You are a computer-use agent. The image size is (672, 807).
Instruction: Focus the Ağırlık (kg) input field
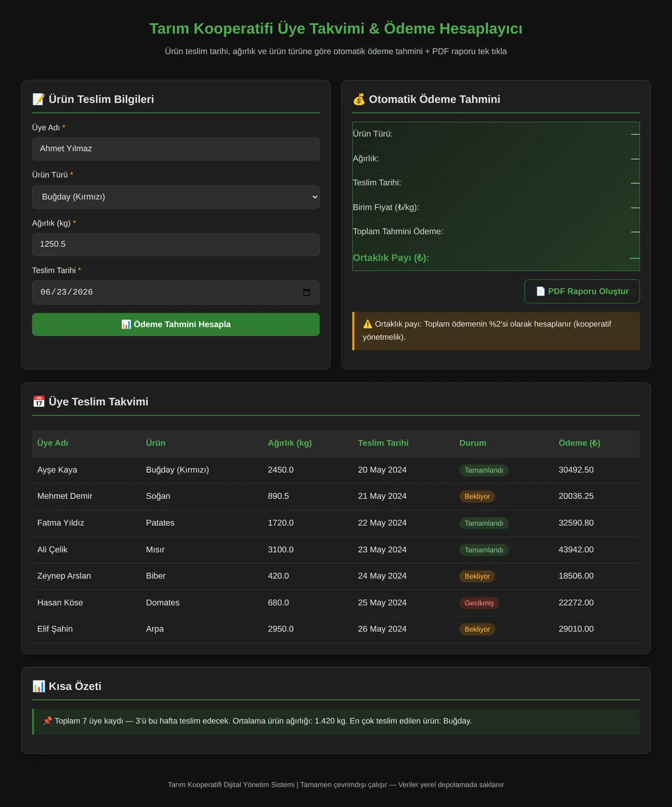click(176, 245)
